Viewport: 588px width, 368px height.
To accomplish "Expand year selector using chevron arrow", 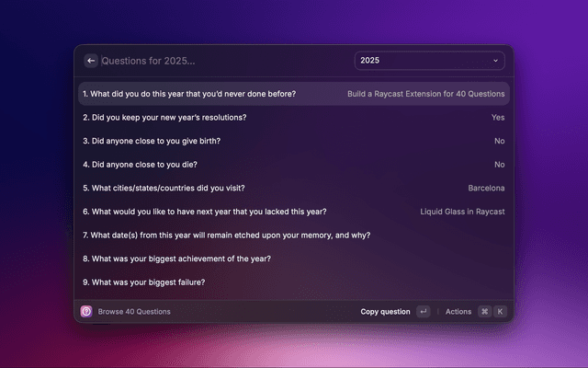I will 496,61.
